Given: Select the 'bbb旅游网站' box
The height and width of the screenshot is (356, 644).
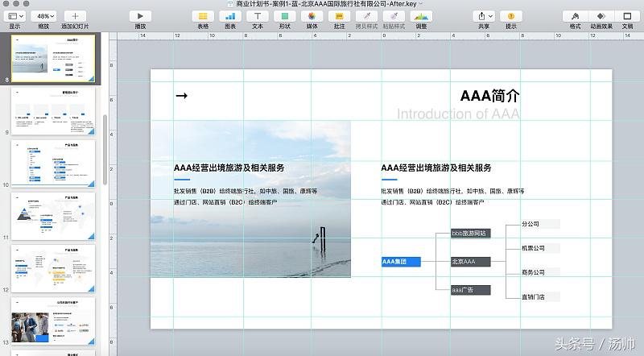Looking at the screenshot, I should tap(471, 234).
